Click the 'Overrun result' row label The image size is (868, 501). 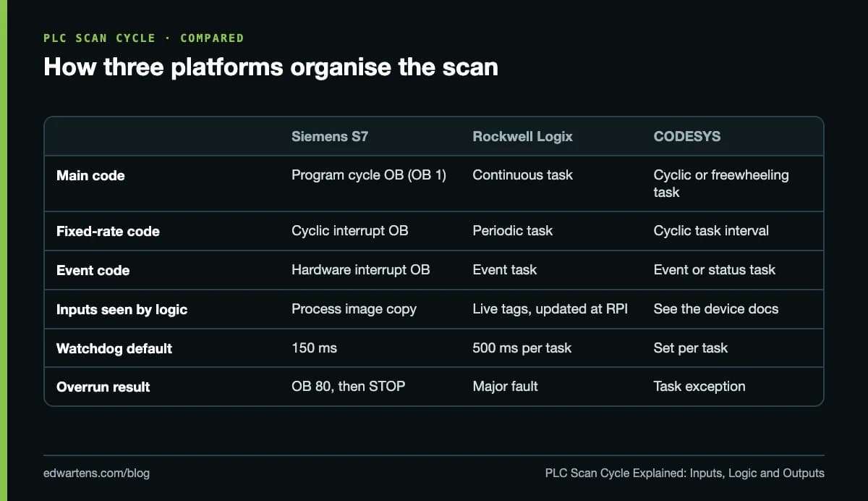point(103,387)
